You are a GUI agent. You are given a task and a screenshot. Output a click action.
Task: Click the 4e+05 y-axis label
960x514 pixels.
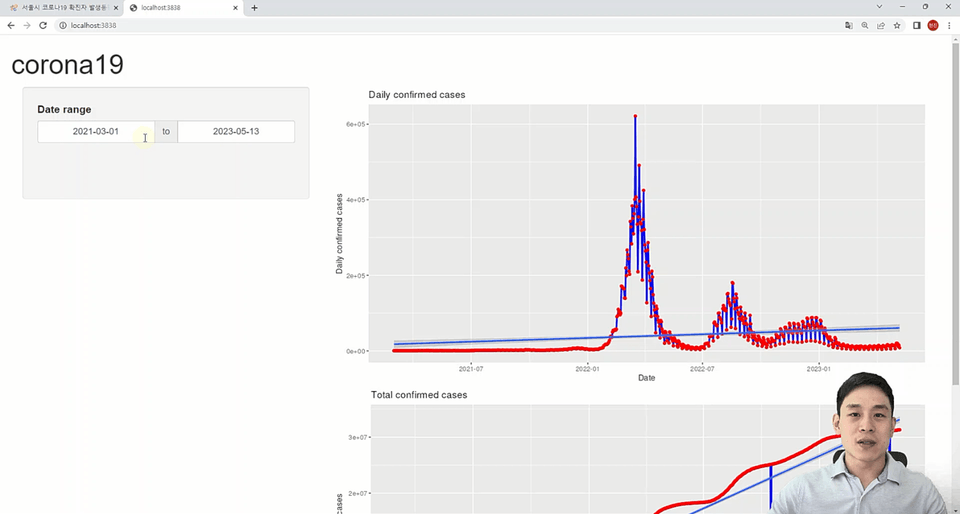[356, 200]
